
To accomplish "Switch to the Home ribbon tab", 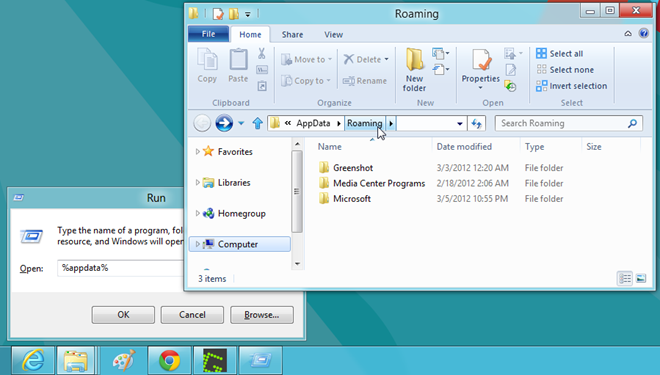I will [250, 35].
